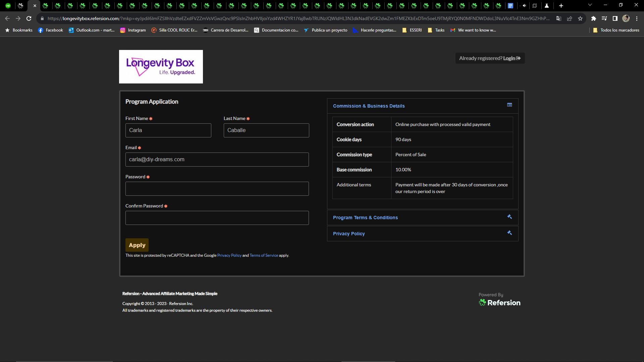The height and width of the screenshot is (362, 644).
Task: Click the Powered By Refersion logo
Action: coord(499,299)
